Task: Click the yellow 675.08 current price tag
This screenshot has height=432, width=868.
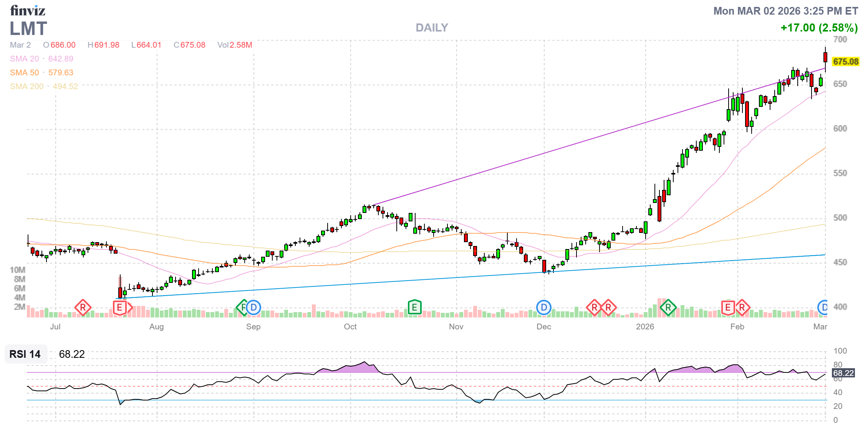Action: [x=845, y=61]
